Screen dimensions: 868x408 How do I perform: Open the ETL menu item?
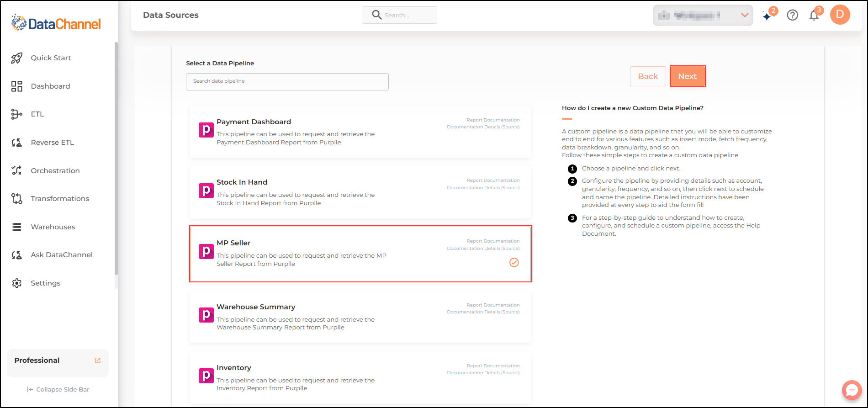(x=37, y=114)
